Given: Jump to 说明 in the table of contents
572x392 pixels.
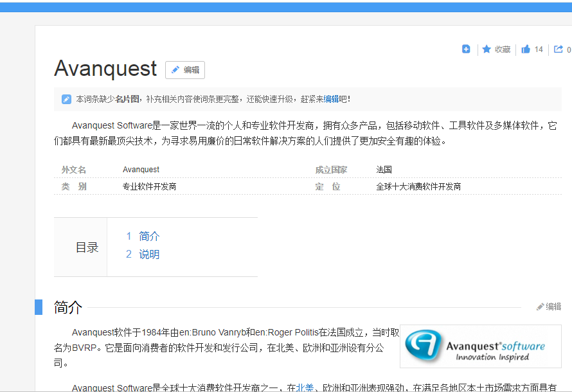Looking at the screenshot, I should tap(149, 254).
